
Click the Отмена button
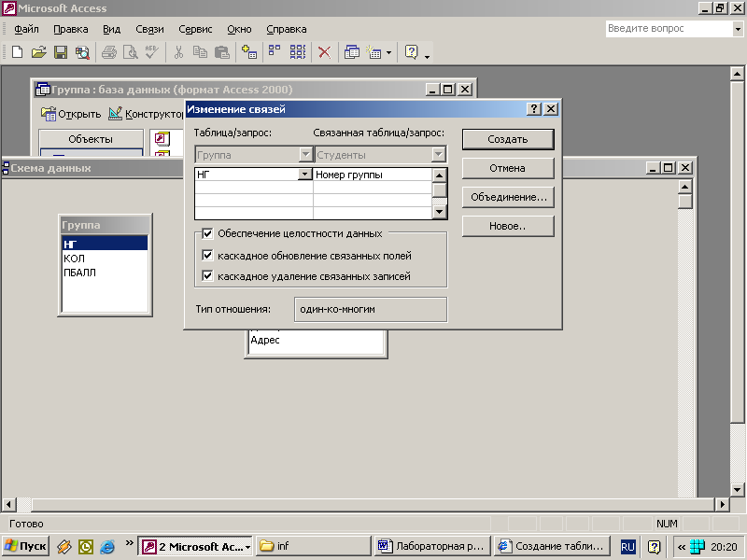pyautogui.click(x=508, y=168)
